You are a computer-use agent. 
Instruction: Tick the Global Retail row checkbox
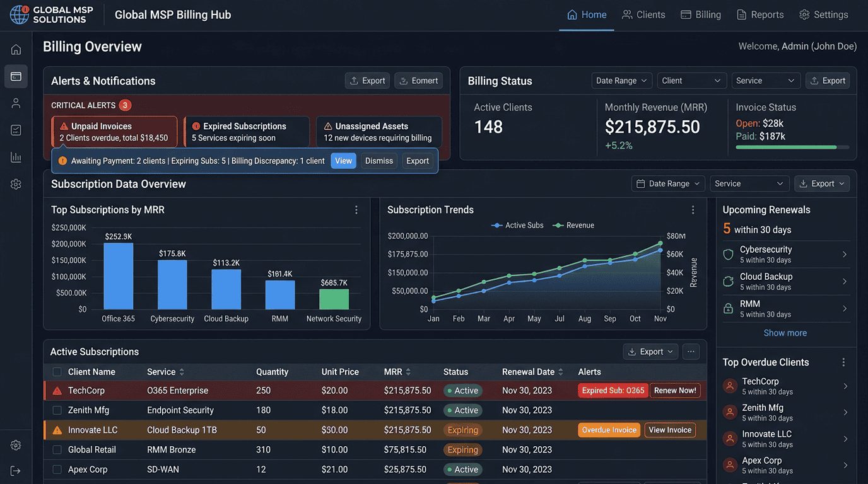57,450
